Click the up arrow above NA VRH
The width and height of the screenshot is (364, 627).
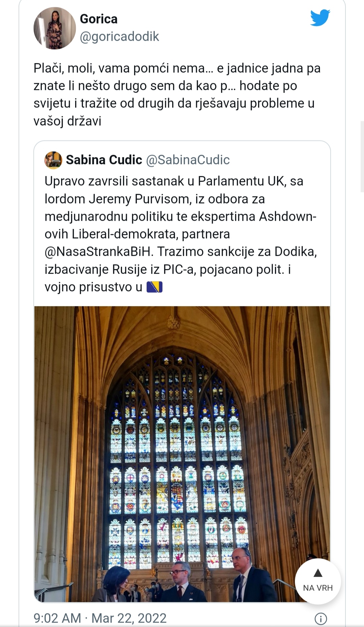click(318, 573)
